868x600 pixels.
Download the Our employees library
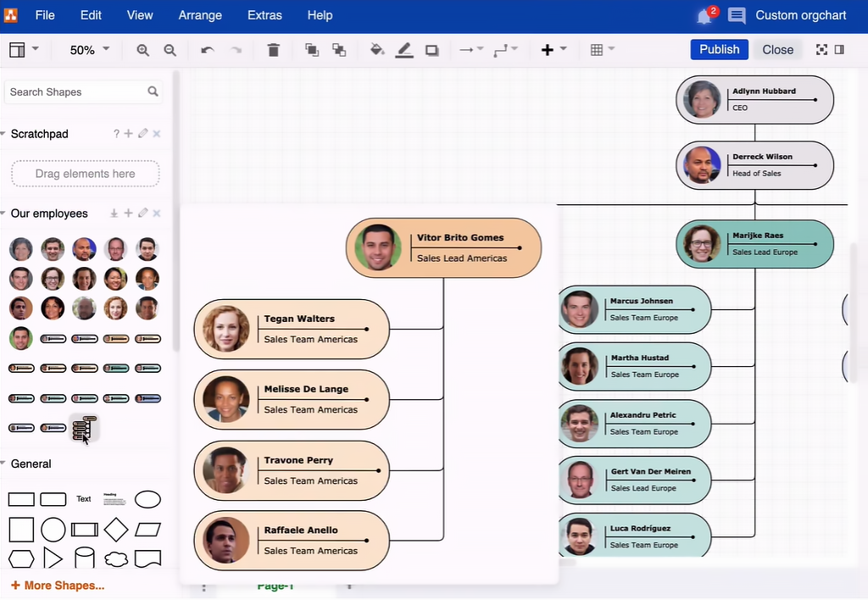(x=114, y=213)
